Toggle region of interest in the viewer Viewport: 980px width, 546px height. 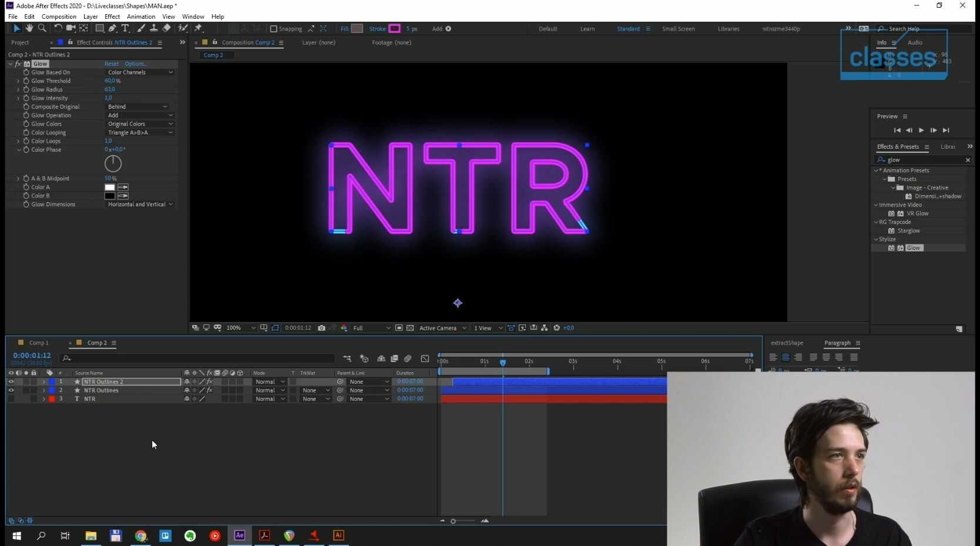pos(399,328)
